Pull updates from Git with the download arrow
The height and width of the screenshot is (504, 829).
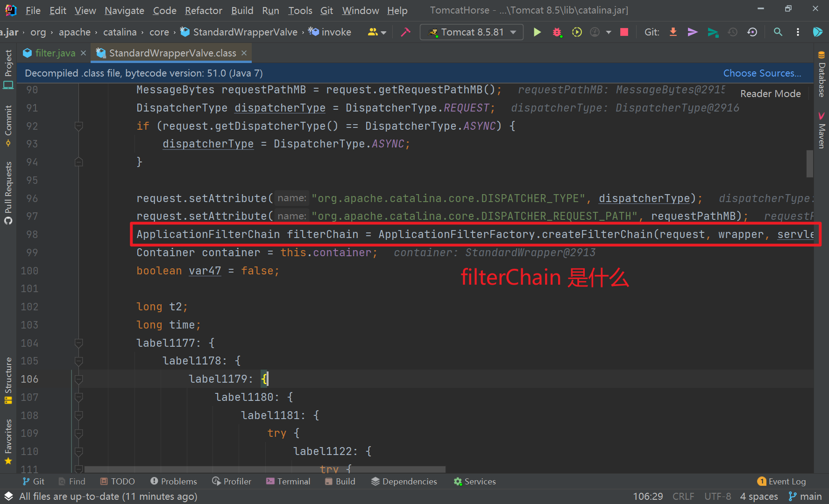point(673,32)
